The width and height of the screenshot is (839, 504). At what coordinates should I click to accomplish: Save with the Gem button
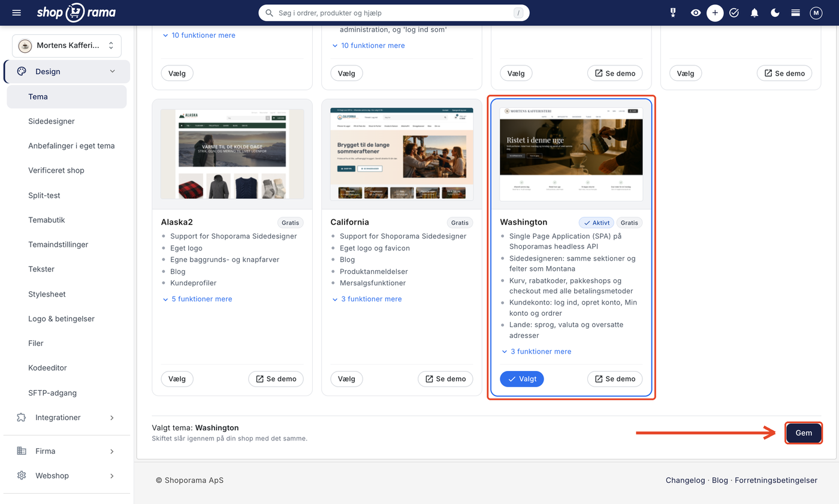804,433
